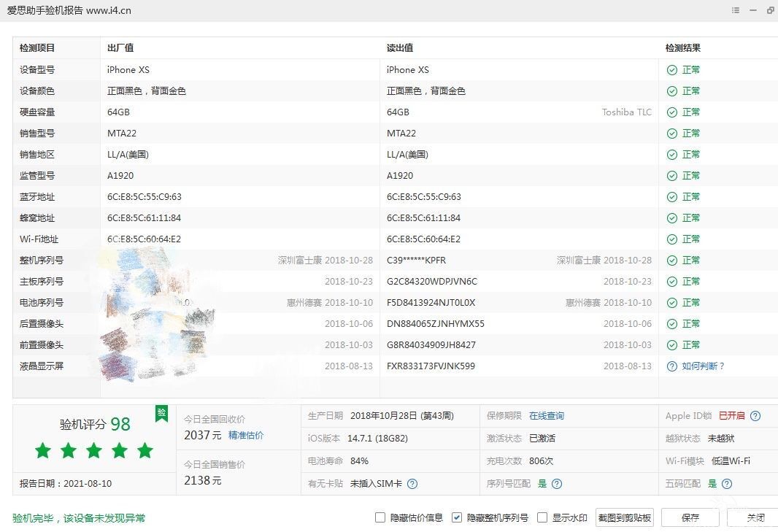This screenshot has height=532, width=778.
Task: Click the 检测结果 column header
Action: click(683, 48)
